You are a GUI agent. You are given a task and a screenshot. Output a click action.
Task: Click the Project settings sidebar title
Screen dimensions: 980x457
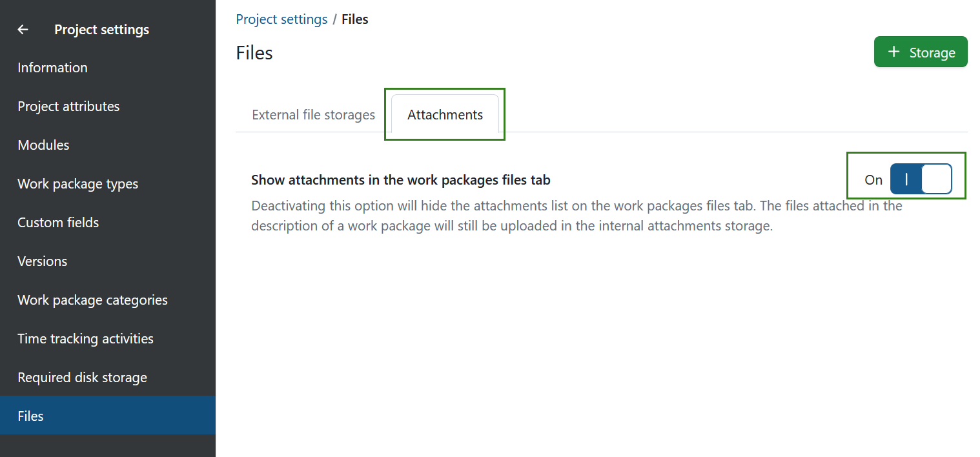(x=101, y=30)
